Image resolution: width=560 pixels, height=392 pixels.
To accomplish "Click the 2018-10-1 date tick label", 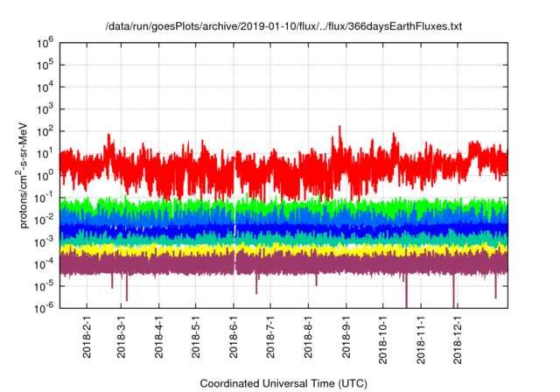I will (x=382, y=339).
